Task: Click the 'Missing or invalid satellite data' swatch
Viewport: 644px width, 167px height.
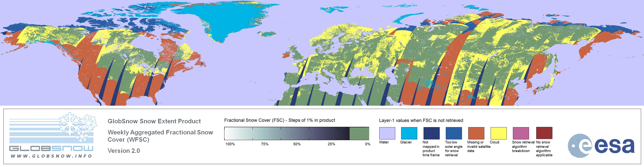Action: click(476, 133)
